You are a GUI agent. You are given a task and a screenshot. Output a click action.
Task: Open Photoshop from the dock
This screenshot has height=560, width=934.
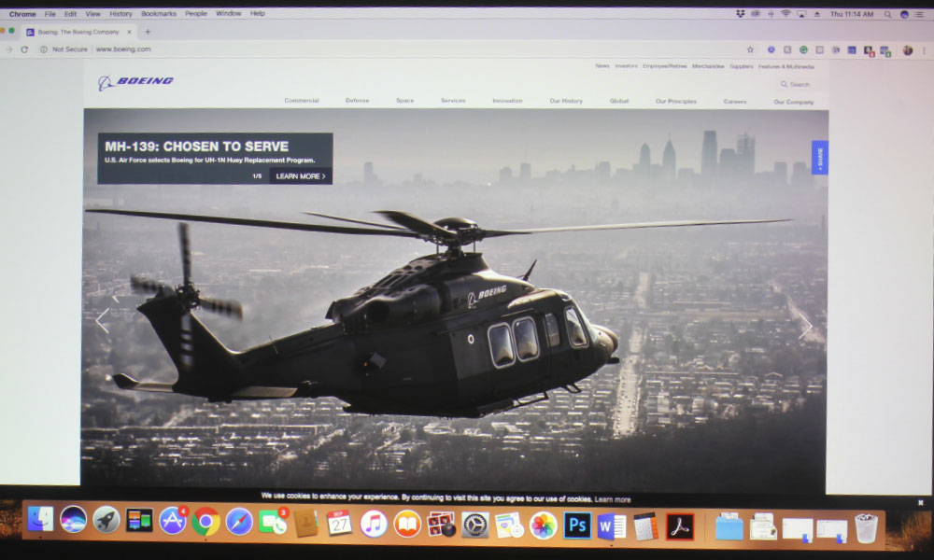click(577, 525)
